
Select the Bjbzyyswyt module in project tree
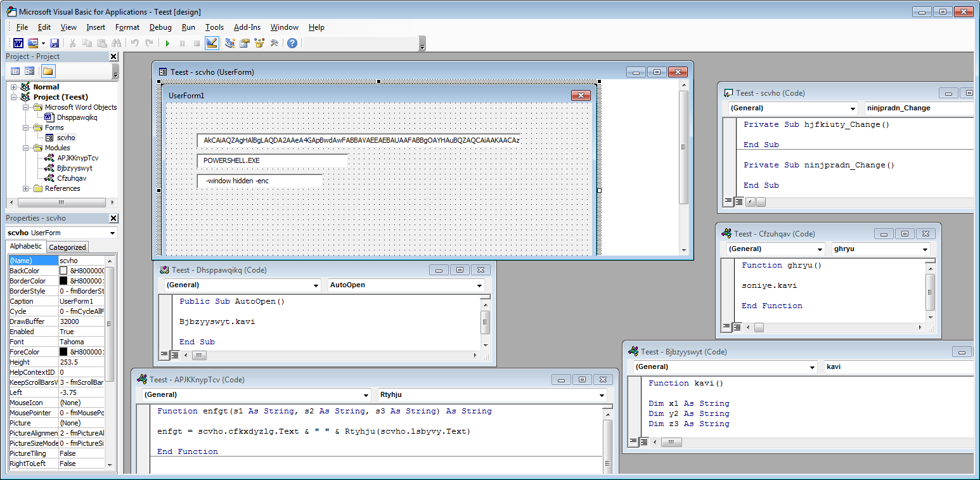tap(75, 168)
